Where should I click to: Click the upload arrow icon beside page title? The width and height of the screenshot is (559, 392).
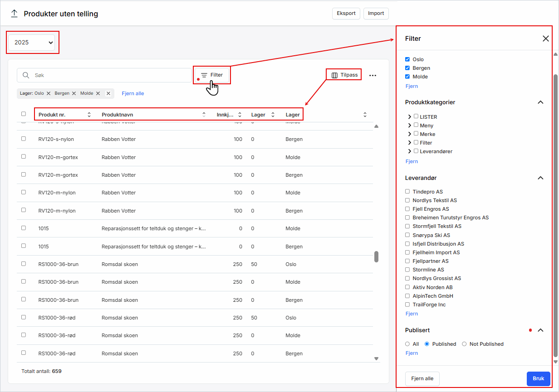[14, 14]
